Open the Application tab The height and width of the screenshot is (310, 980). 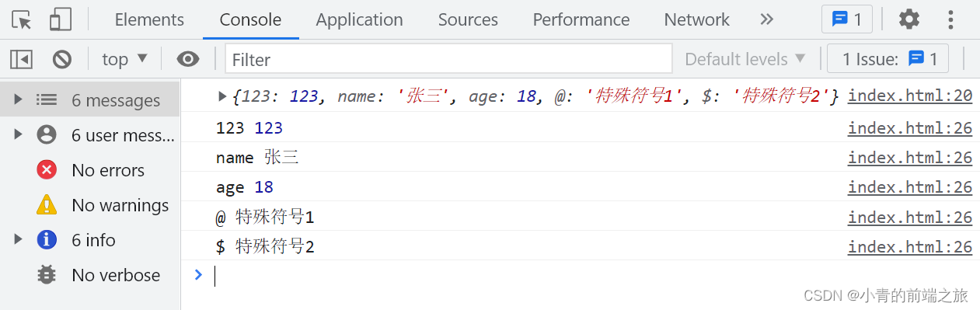359,19
